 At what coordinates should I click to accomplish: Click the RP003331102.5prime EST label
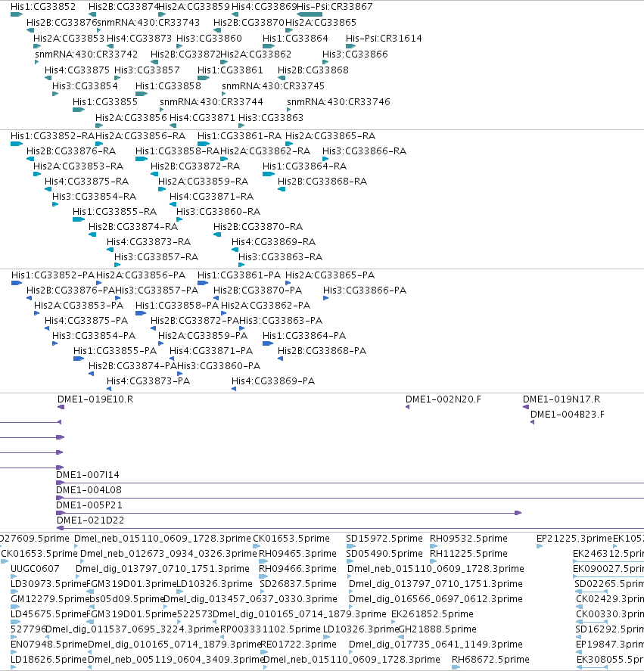click(x=270, y=629)
